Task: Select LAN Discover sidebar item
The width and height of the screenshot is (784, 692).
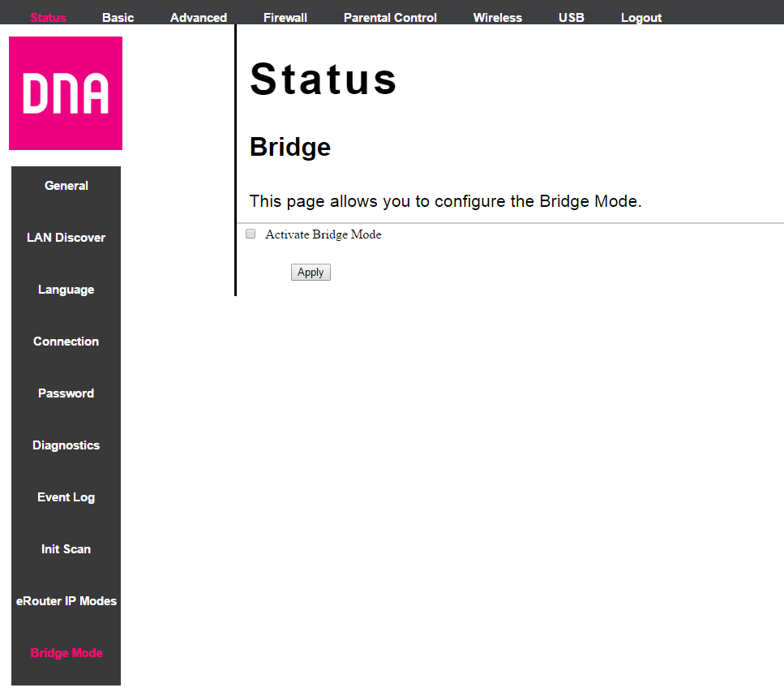Action: coord(66,238)
